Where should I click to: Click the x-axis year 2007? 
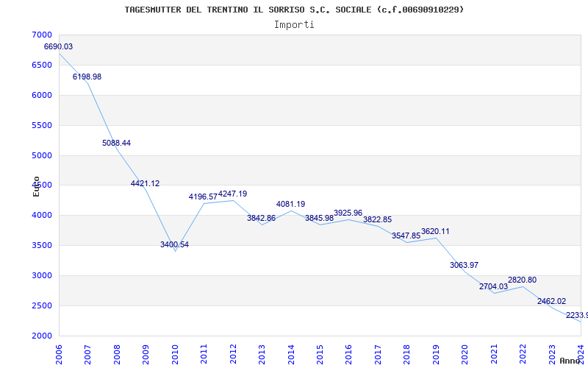pyautogui.click(x=87, y=354)
